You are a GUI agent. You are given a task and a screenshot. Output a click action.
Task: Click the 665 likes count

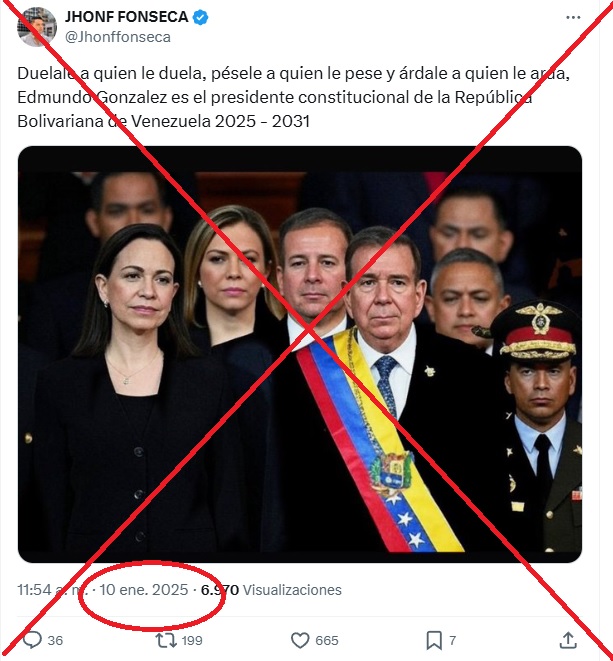(327, 640)
